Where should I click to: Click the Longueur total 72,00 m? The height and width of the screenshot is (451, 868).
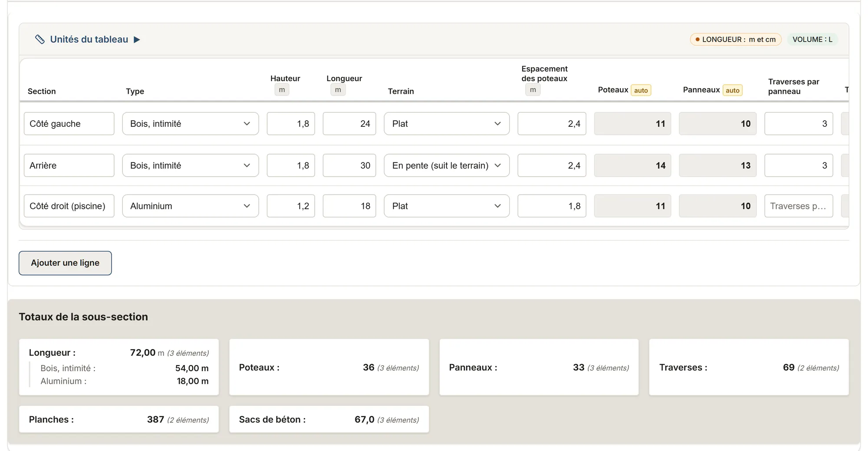coord(147,353)
